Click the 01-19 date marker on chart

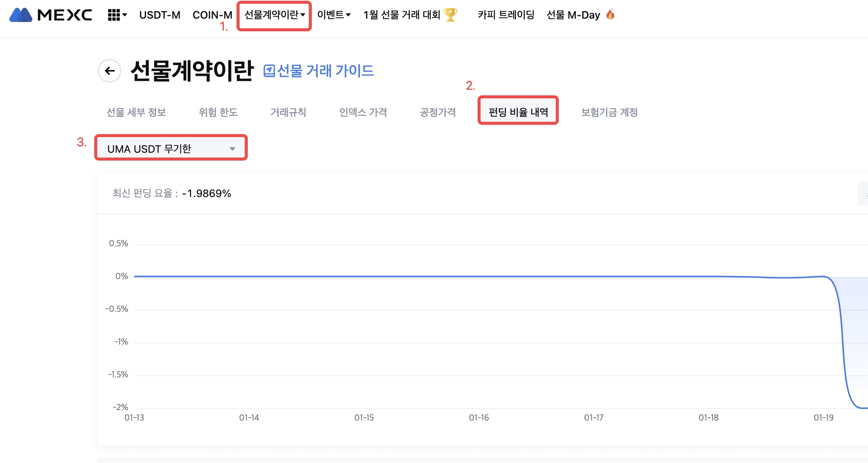(x=823, y=418)
